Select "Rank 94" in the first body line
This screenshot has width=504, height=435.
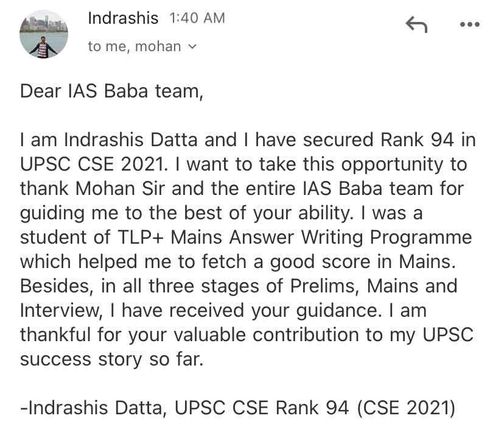pos(417,140)
